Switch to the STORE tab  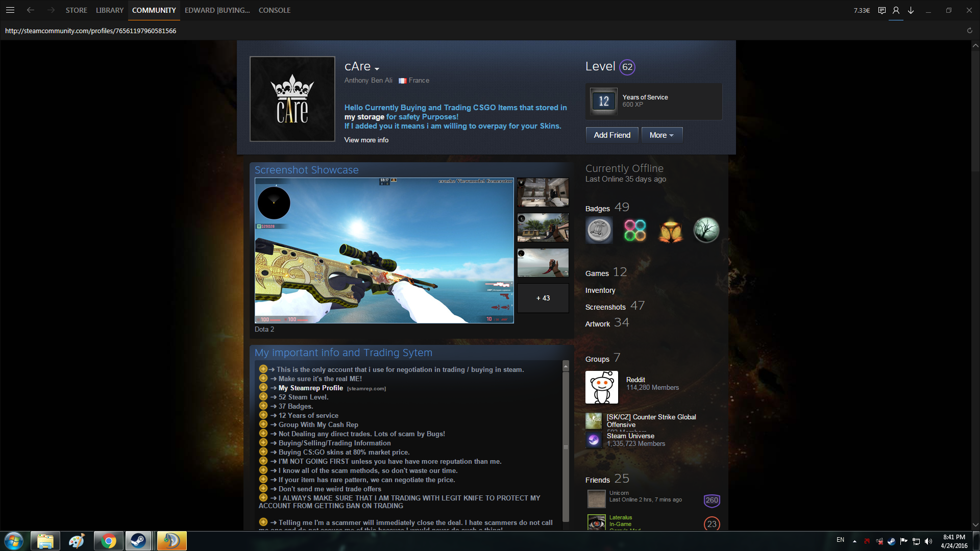click(76, 10)
